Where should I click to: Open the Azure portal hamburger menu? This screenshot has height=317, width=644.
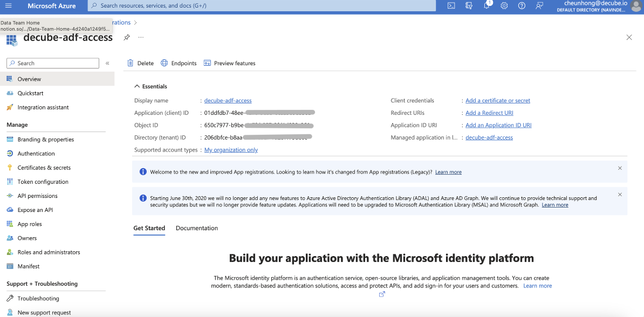[8, 6]
